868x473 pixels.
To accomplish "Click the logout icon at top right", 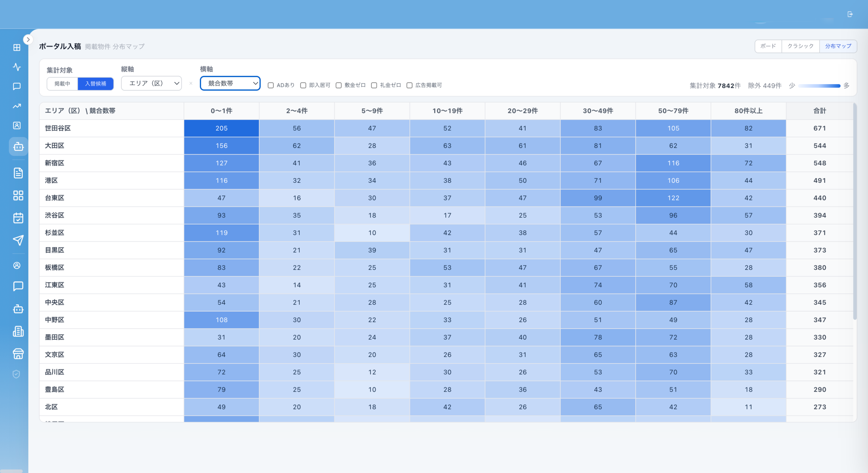I will pyautogui.click(x=850, y=14).
